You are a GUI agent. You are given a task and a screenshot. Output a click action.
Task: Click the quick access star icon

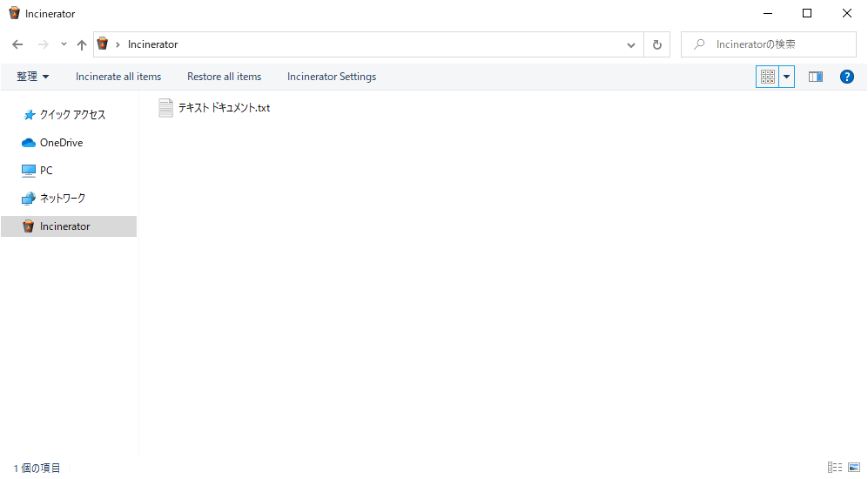(x=30, y=115)
